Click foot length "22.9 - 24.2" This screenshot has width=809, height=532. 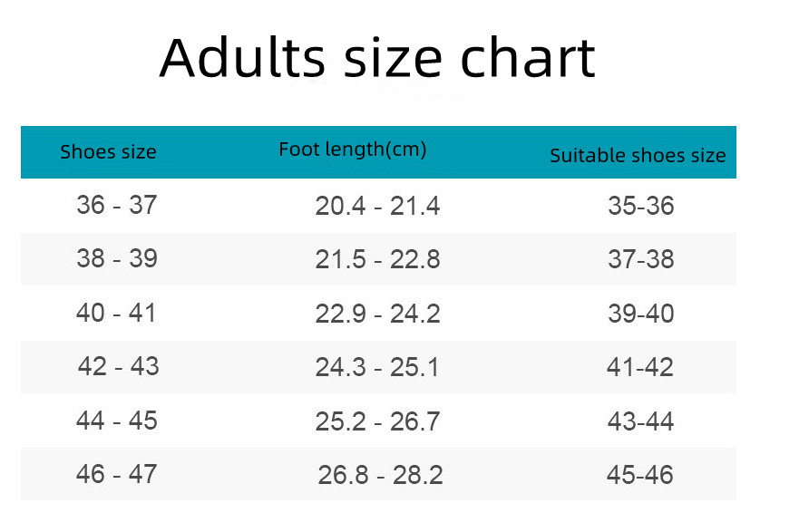[377, 314]
